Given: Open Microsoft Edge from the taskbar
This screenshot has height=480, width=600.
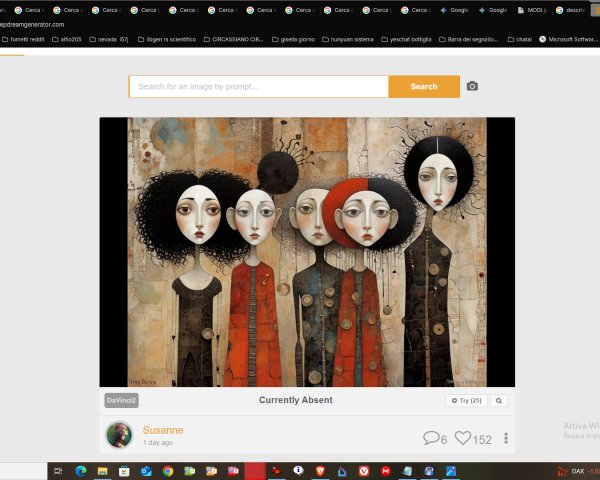Looking at the screenshot, I should [81, 471].
